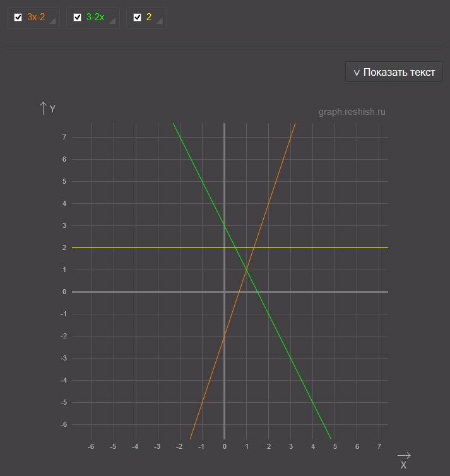Expand the corner triangle of 3x-2 chip
This screenshot has height=476, width=450.
click(x=53, y=21)
